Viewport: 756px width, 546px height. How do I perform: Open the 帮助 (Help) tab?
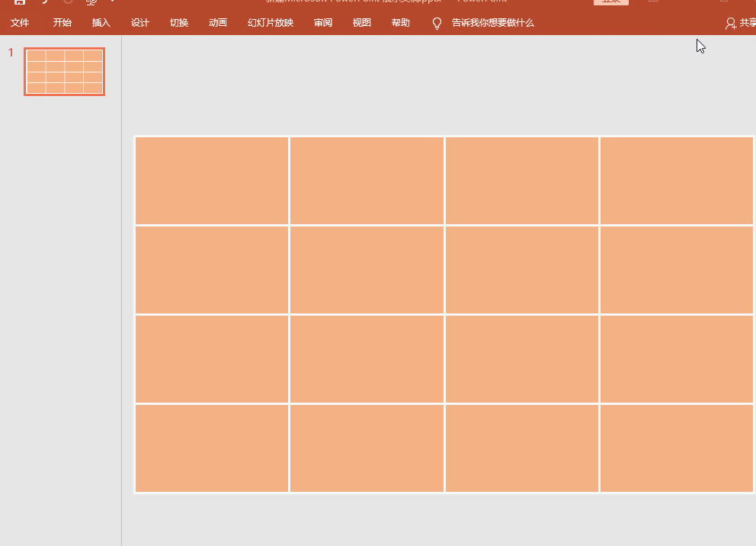tap(401, 23)
